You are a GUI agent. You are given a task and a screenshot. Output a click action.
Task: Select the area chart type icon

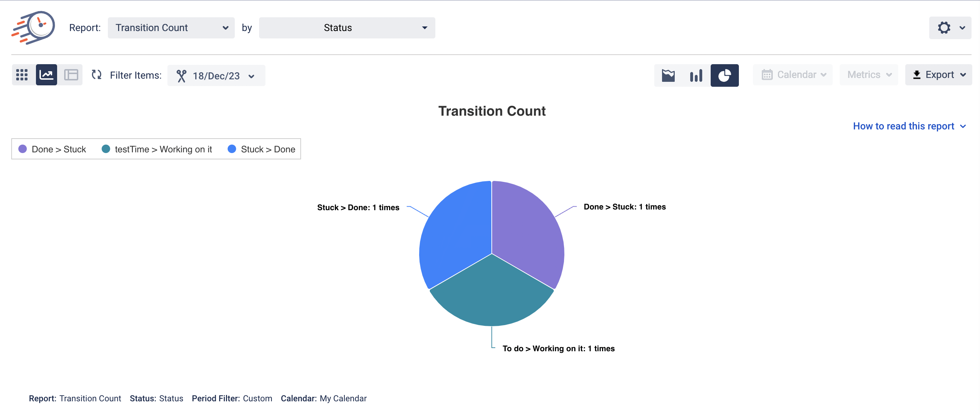point(668,75)
